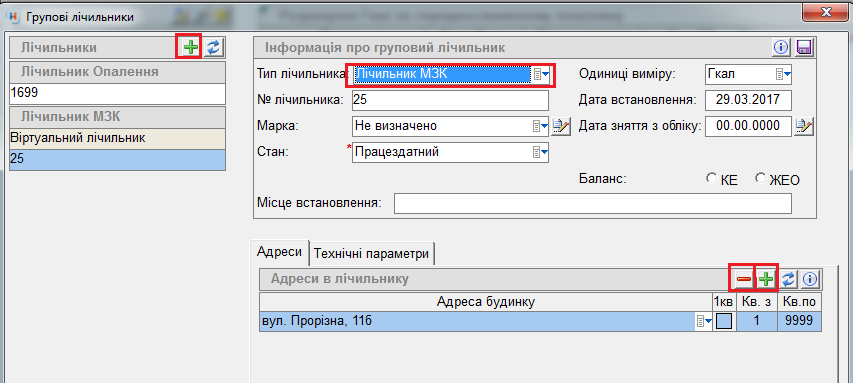Open address dropdown for вул. Прорізна, 11б
Viewport: 853px width, 383px height.
click(x=704, y=322)
